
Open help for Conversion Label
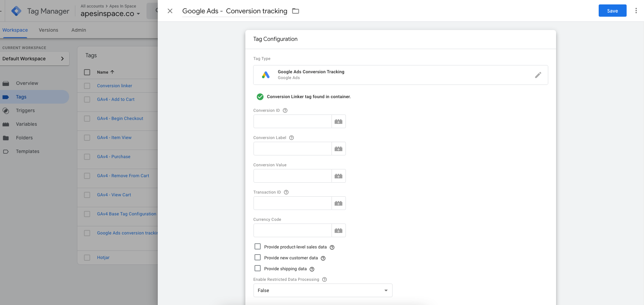tap(291, 138)
